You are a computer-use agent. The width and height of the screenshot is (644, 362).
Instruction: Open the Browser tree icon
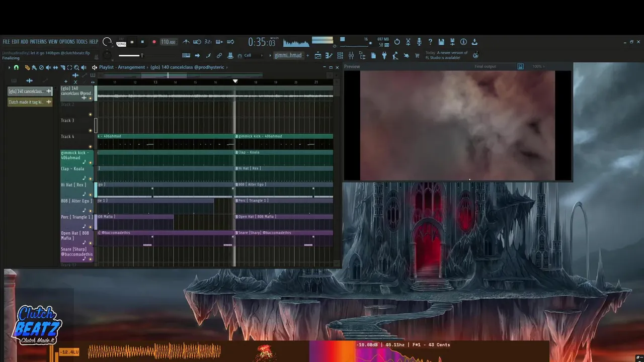click(x=362, y=55)
